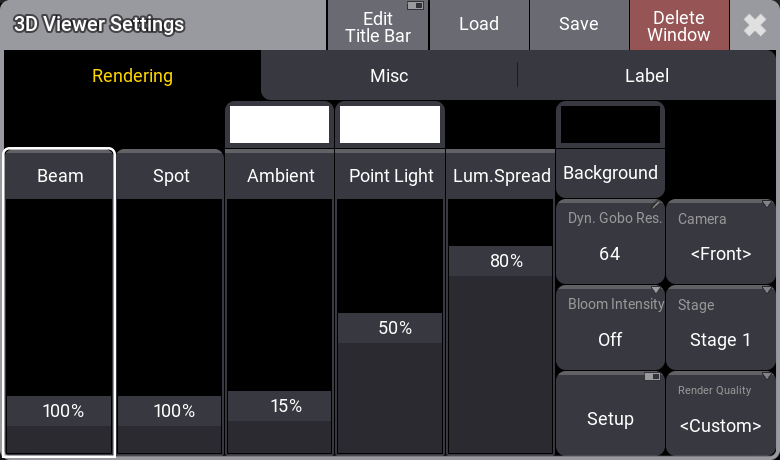Adjust the Spot fader at 100%
Screen dimensions: 780x460
(170, 411)
